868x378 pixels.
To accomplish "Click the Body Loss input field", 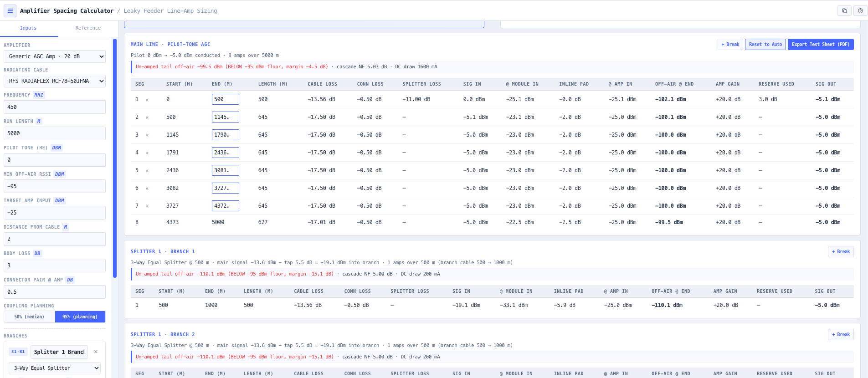I will click(55, 266).
